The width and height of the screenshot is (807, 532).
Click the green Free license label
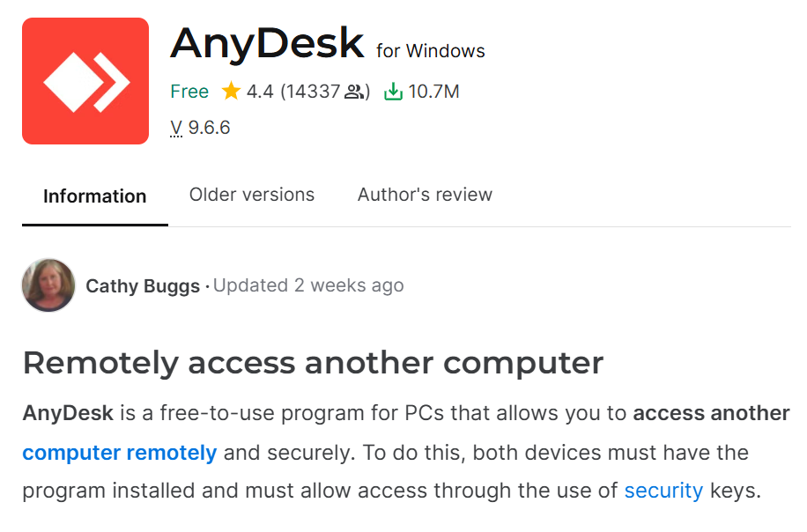(x=189, y=92)
